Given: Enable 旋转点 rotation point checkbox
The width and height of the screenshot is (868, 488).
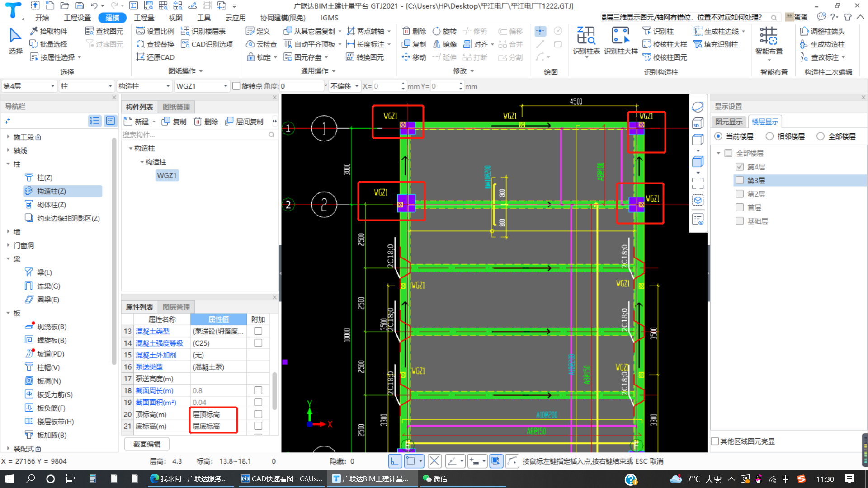Looking at the screenshot, I should click(236, 86).
